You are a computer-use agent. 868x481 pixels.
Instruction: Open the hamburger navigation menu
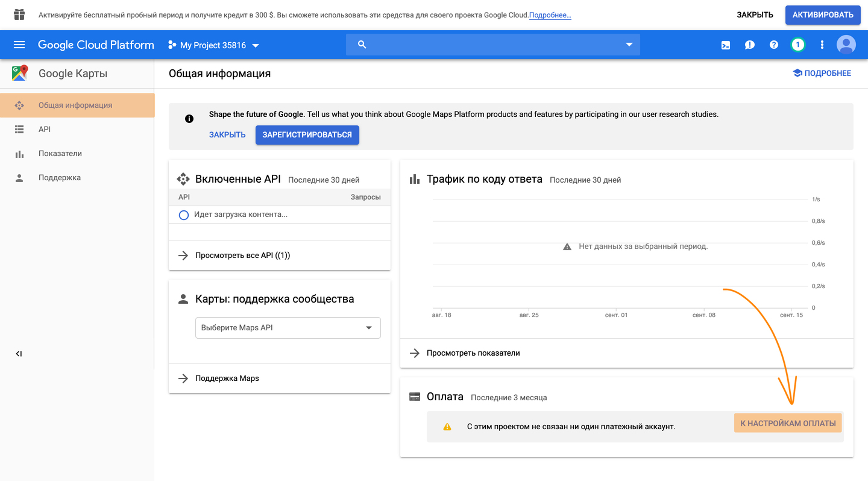click(19, 45)
